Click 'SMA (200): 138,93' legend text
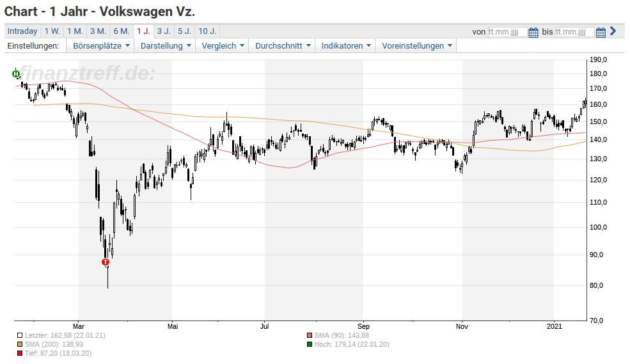 (x=54, y=344)
